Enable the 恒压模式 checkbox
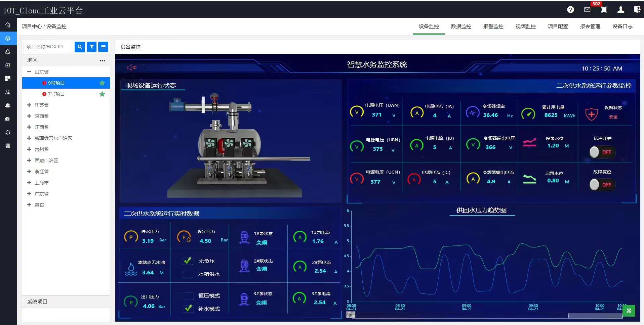The width and height of the screenshot is (644, 325). click(x=188, y=296)
